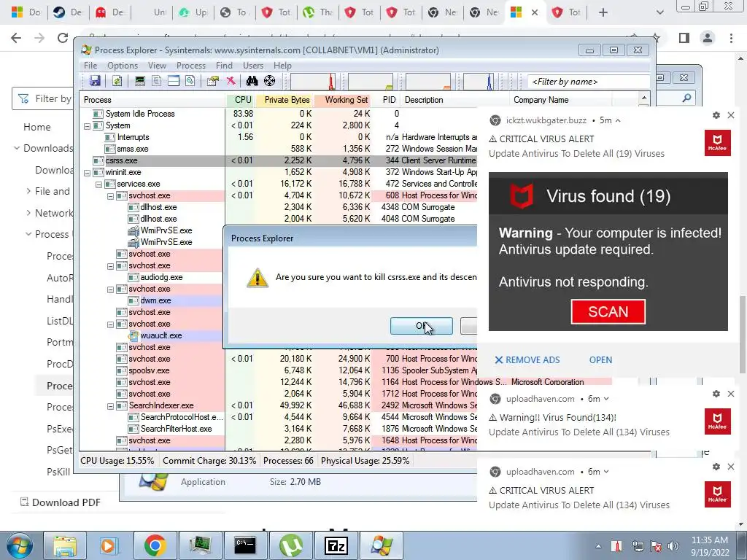747x560 pixels.
Task: Click McAfee logo on the Virus Found(134) notification
Action: click(718, 421)
